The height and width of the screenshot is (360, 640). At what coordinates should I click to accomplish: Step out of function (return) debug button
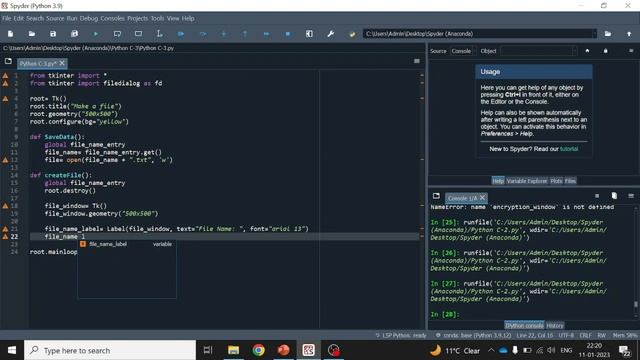pos(245,34)
